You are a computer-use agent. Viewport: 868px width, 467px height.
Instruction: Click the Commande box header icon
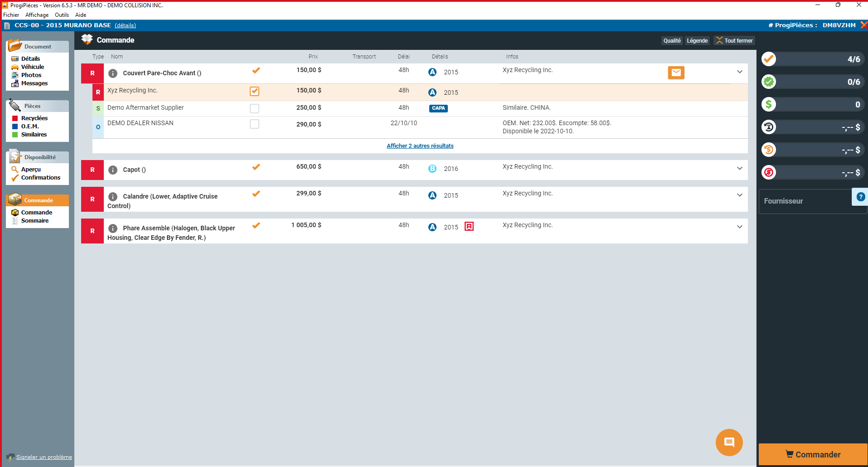tap(87, 39)
